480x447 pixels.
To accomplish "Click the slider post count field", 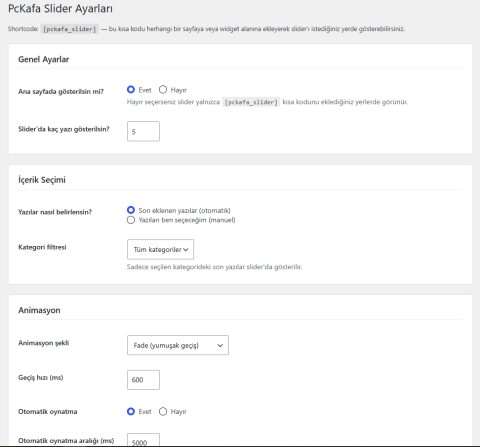I will coord(143,131).
